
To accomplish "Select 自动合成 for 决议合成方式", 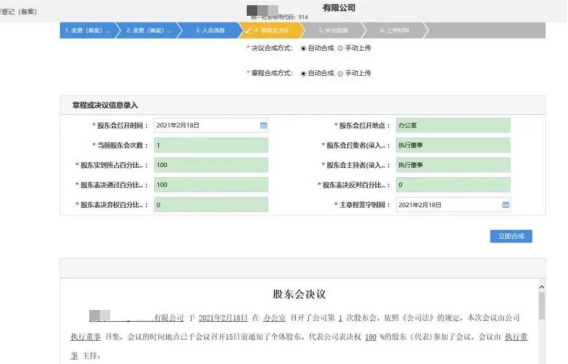I will pos(303,48).
